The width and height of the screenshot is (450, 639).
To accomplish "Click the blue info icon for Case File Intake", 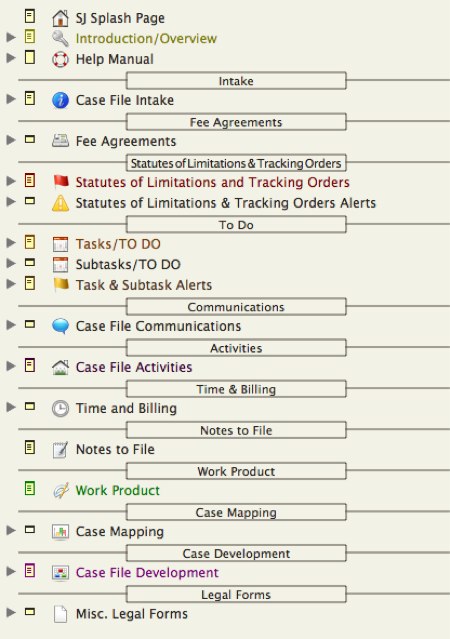I will pos(60,100).
